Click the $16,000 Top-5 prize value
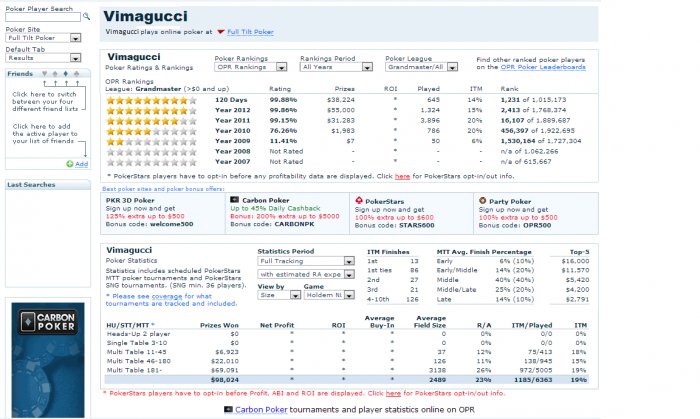Viewport: 700px width, 419px height. tap(575, 261)
